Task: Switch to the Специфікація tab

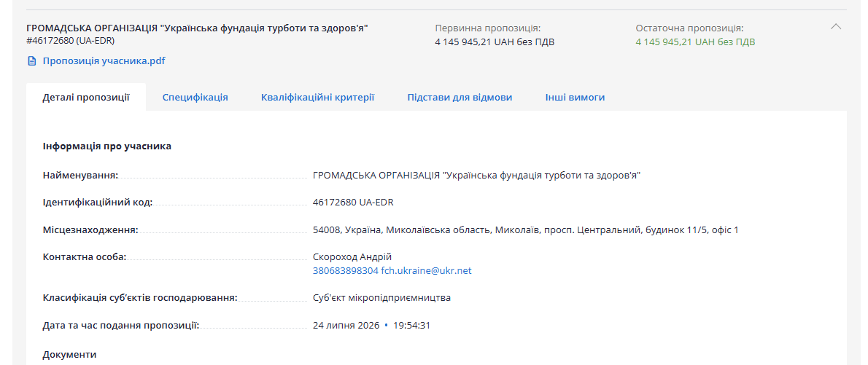Action: pyautogui.click(x=195, y=98)
